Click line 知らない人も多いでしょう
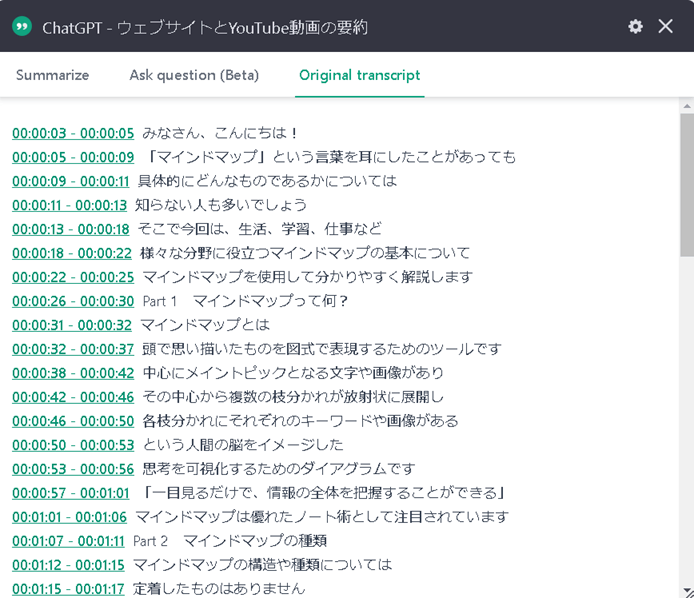Viewport: 694px width, 598px height. tap(221, 204)
